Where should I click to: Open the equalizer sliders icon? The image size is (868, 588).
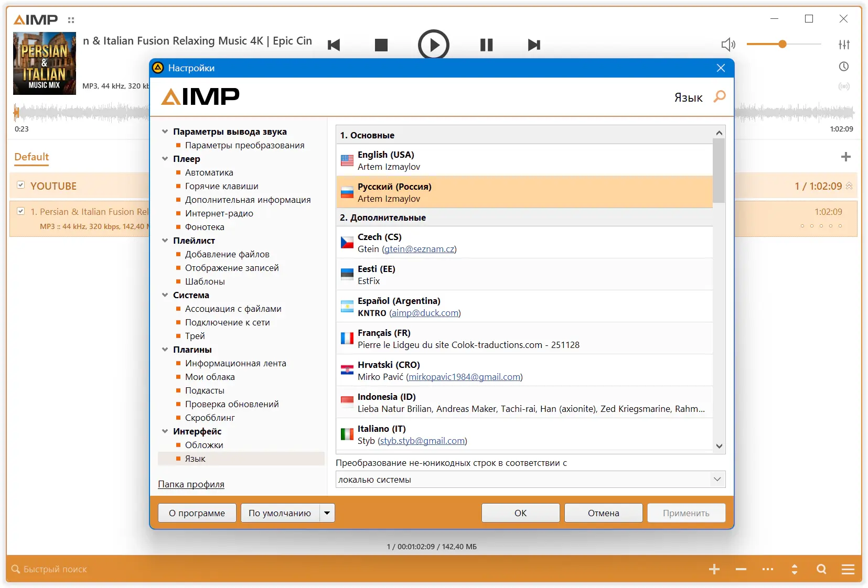[844, 45]
